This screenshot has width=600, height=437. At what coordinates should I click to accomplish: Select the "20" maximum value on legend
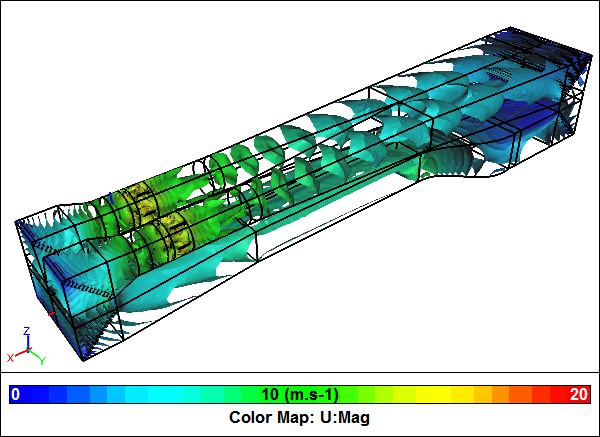(x=578, y=393)
